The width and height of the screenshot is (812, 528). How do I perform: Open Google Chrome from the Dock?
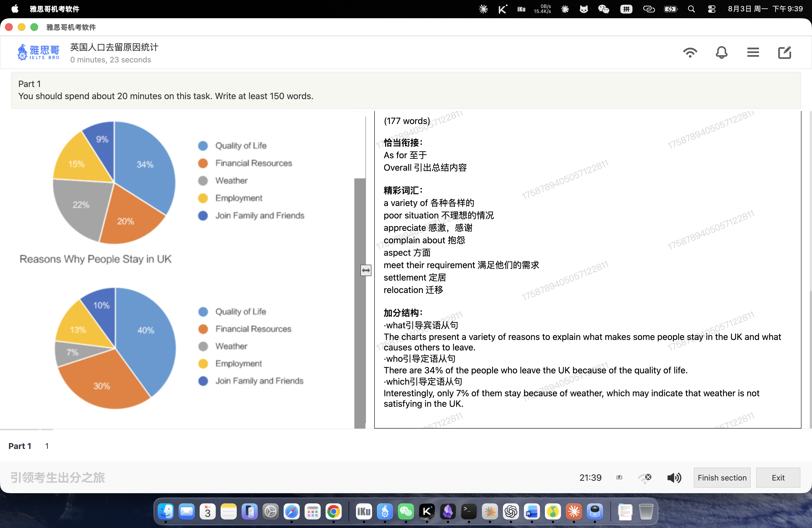(x=333, y=512)
